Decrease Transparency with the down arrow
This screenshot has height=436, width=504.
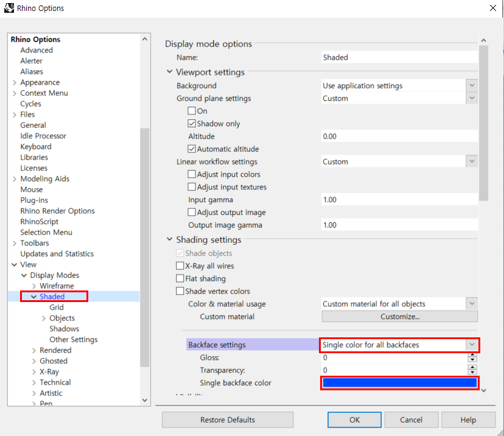(x=472, y=372)
